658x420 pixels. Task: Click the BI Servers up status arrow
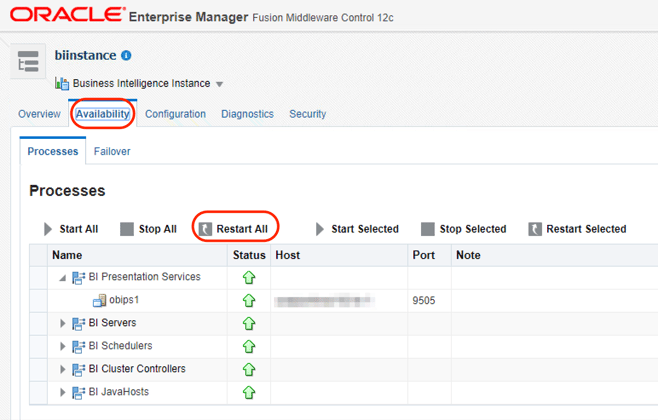249,323
